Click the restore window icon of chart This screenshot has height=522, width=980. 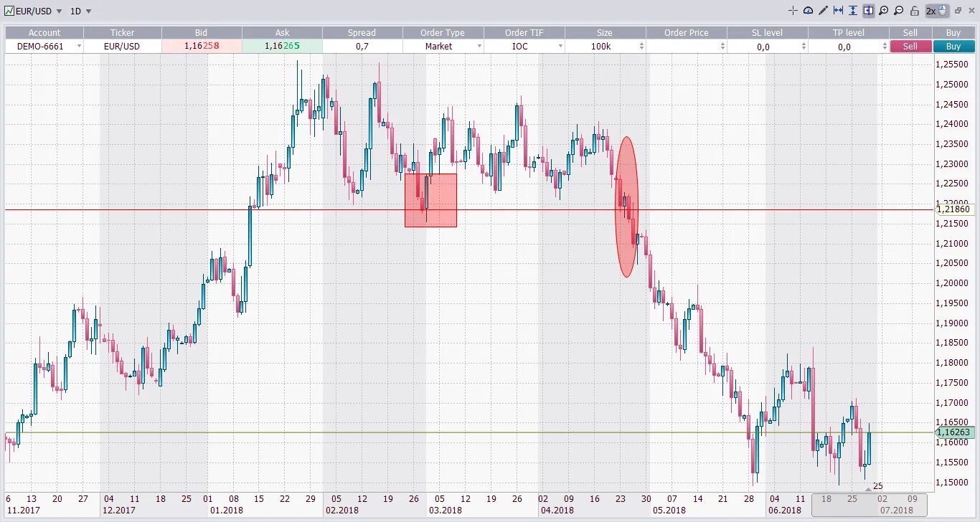(958, 11)
